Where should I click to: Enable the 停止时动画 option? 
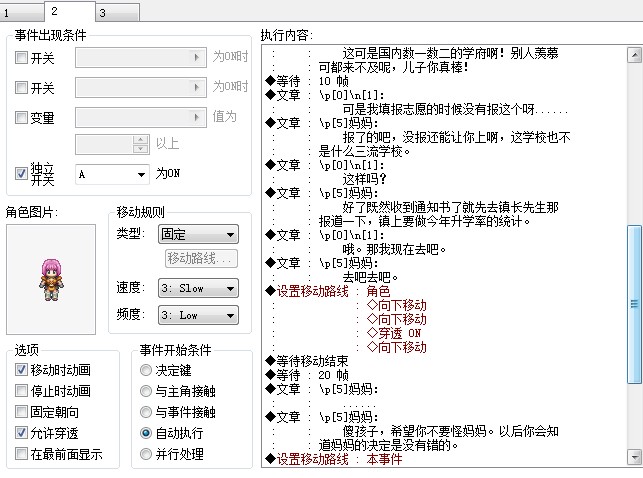pyautogui.click(x=21, y=391)
